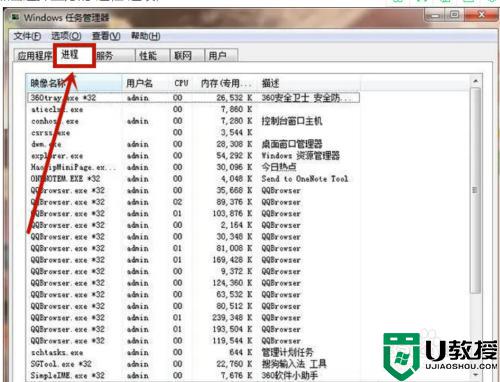Image resolution: width=500 pixels, height=382 pixels.
Task: Click the scroll up arrow in process list
Action: [476, 81]
